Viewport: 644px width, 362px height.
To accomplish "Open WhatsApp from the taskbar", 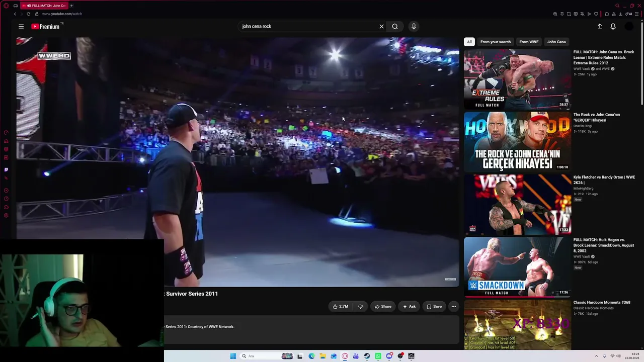I will click(x=378, y=356).
